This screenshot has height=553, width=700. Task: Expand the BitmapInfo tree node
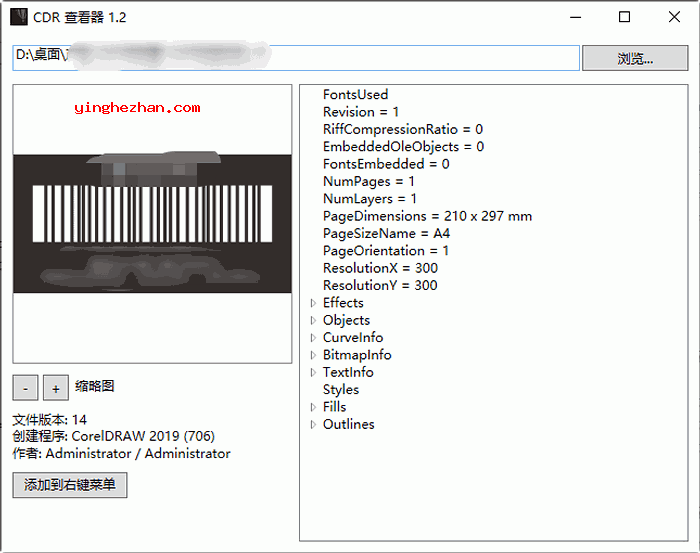[x=313, y=355]
